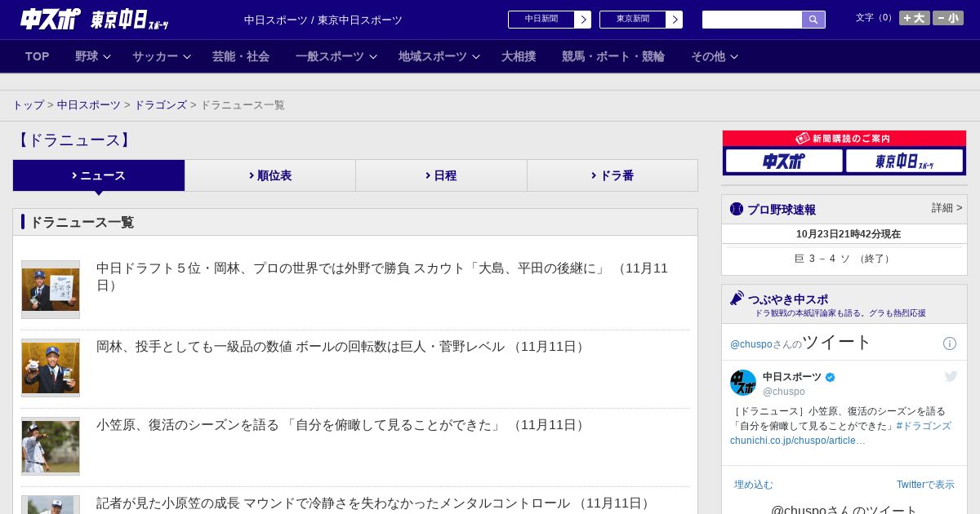
Task: Go to TOP in navigation bar
Action: (38, 56)
